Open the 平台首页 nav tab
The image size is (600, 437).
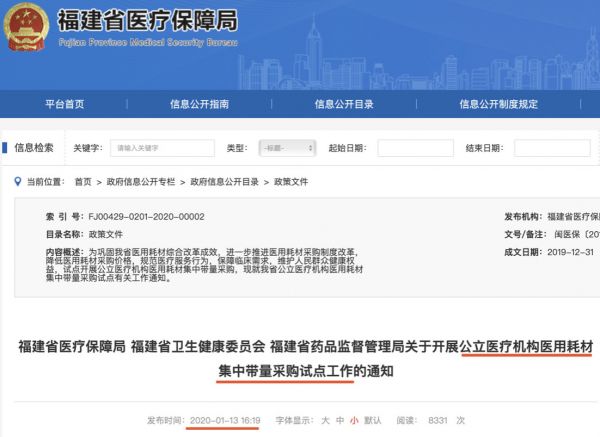click(x=64, y=104)
